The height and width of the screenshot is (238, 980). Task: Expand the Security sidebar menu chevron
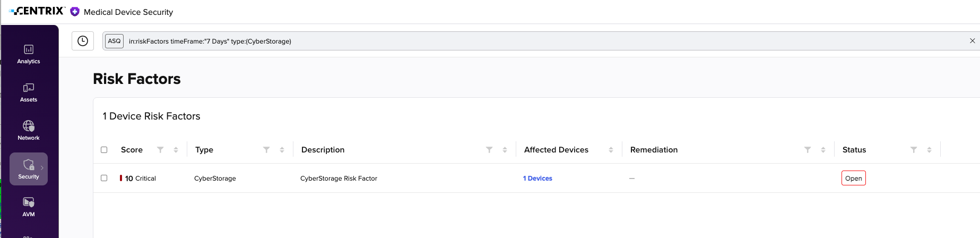click(x=42, y=168)
